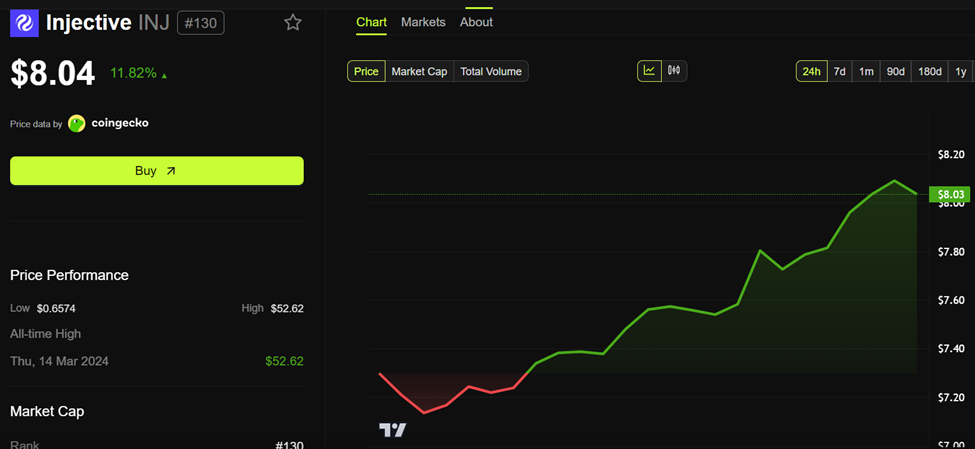The height and width of the screenshot is (449, 975).
Task: Open the Chart tab
Action: tap(371, 22)
